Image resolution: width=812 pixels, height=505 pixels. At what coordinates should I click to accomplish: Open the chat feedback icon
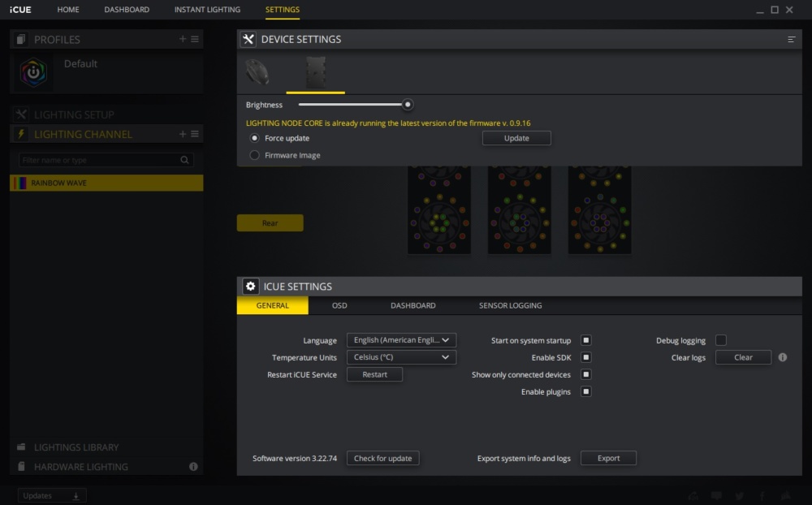[717, 496]
